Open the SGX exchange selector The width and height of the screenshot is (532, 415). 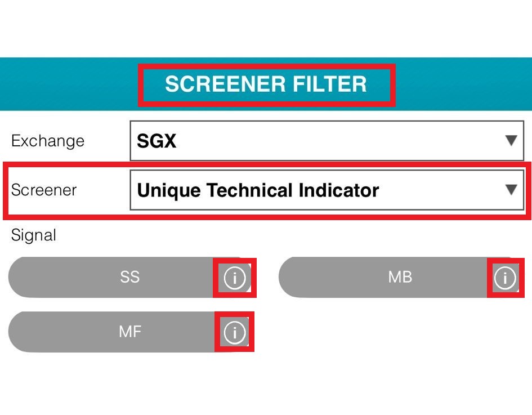coord(327,140)
